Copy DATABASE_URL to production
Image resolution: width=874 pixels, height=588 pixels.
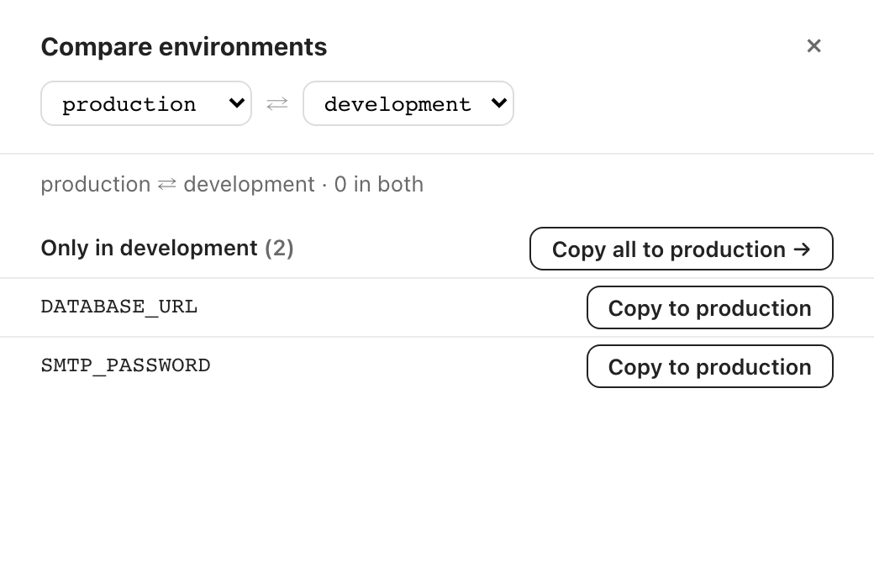(709, 307)
